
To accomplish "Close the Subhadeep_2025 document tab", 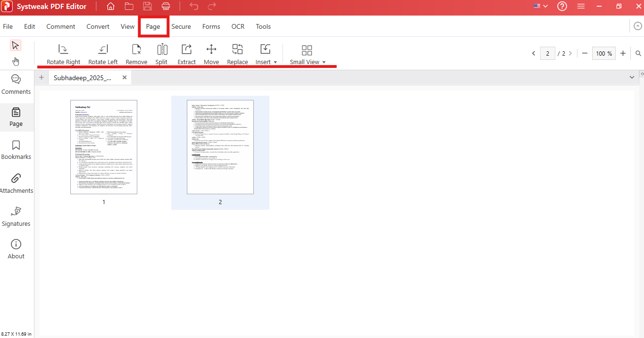I will (125, 77).
